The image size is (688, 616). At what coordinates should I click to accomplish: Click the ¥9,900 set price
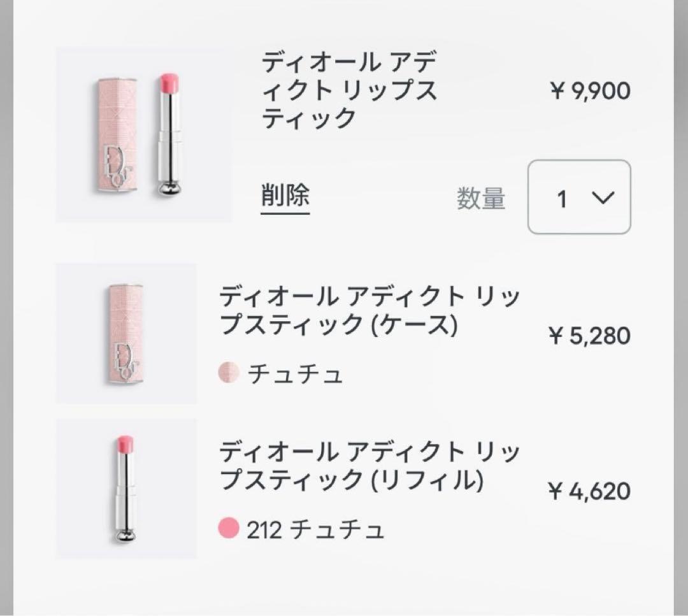tap(589, 90)
